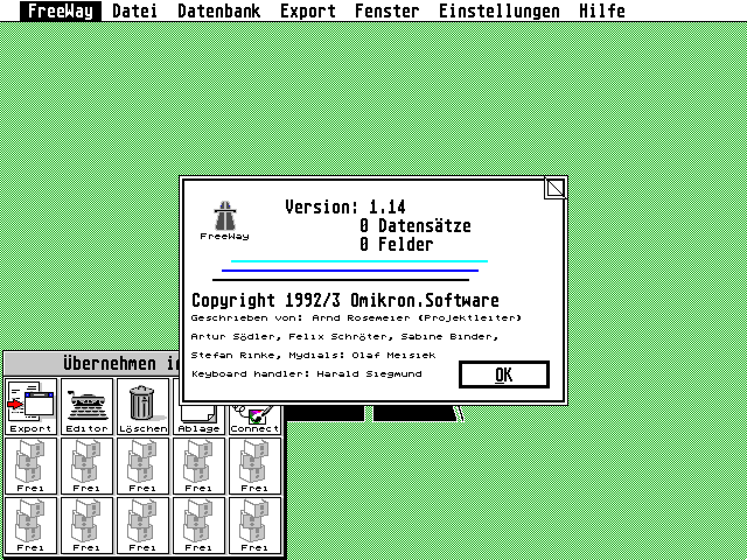The width and height of the screenshot is (747, 560).
Task: Open the Fenster menu
Action: [x=387, y=10]
